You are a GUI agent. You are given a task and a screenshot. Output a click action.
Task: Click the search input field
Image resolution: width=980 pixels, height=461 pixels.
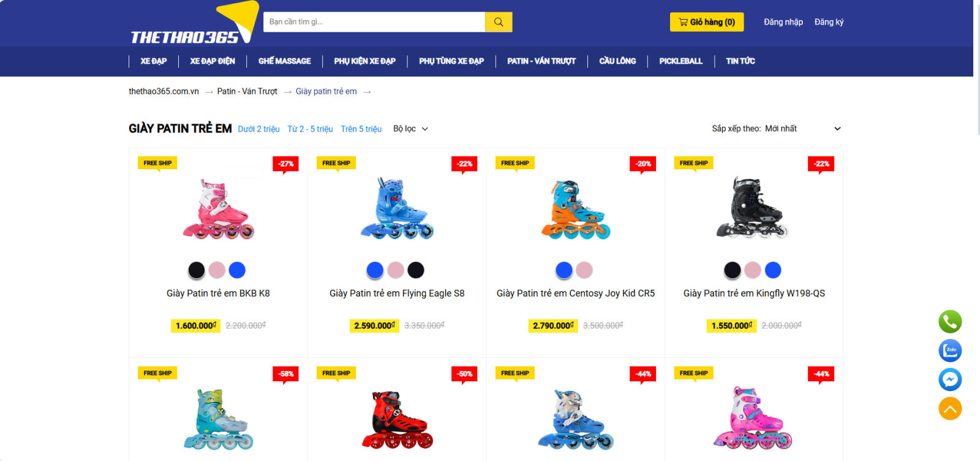374,22
